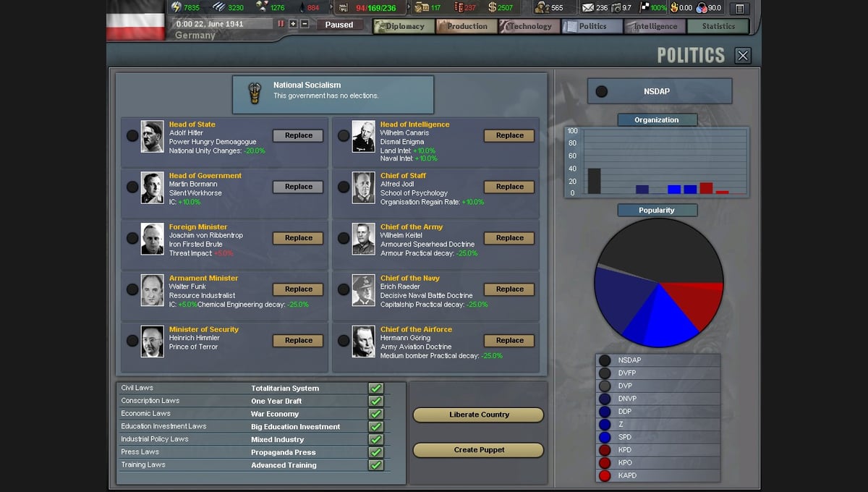Close the Politics panel
The image size is (868, 492).
[x=742, y=56]
